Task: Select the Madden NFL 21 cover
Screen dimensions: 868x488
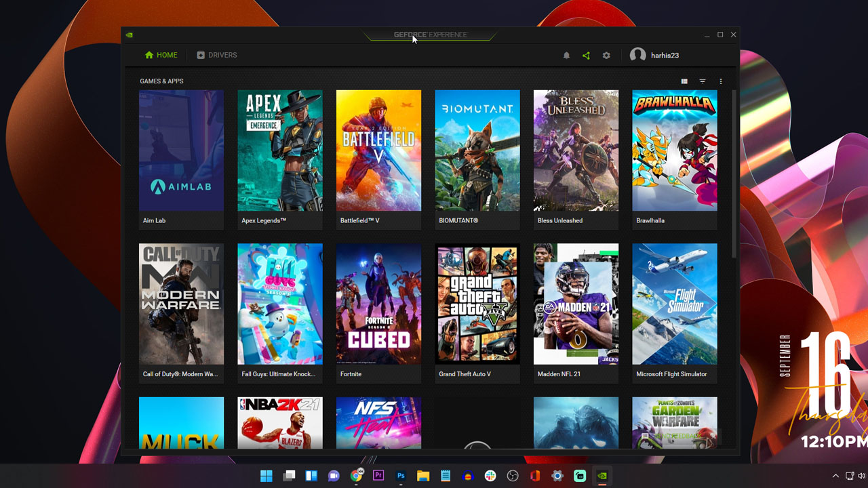Action: click(576, 304)
